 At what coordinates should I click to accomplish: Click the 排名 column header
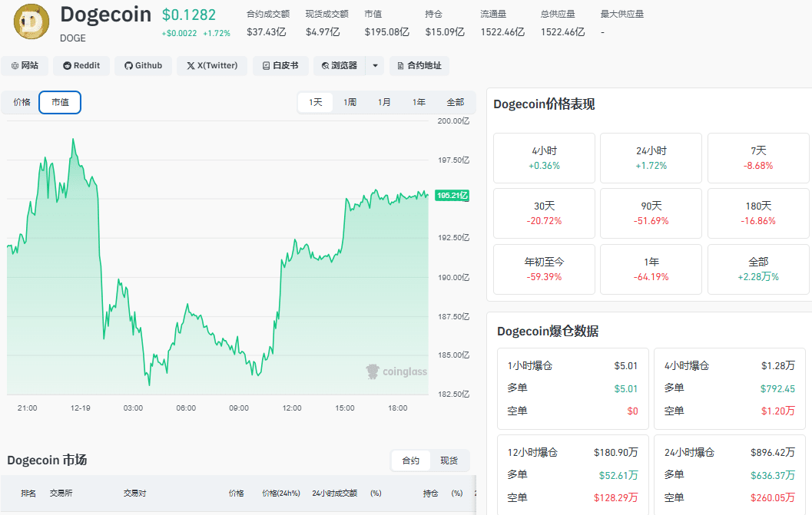[x=28, y=494]
